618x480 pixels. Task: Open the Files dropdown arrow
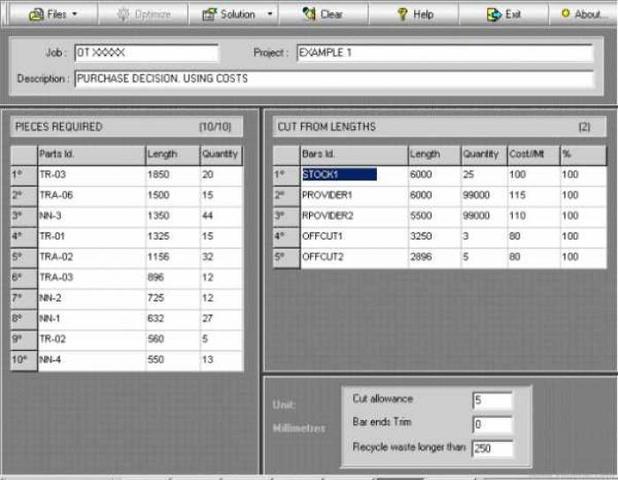click(74, 14)
